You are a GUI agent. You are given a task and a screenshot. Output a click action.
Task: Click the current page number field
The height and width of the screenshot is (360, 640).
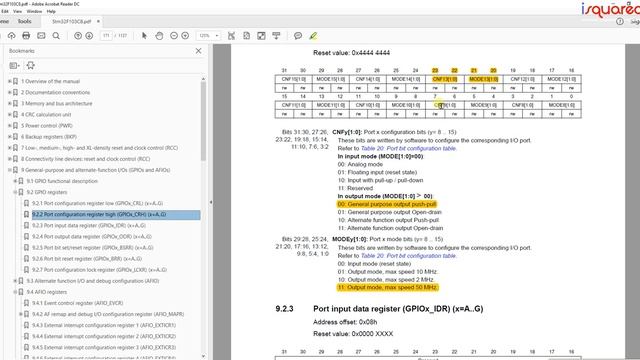pyautogui.click(x=106, y=36)
